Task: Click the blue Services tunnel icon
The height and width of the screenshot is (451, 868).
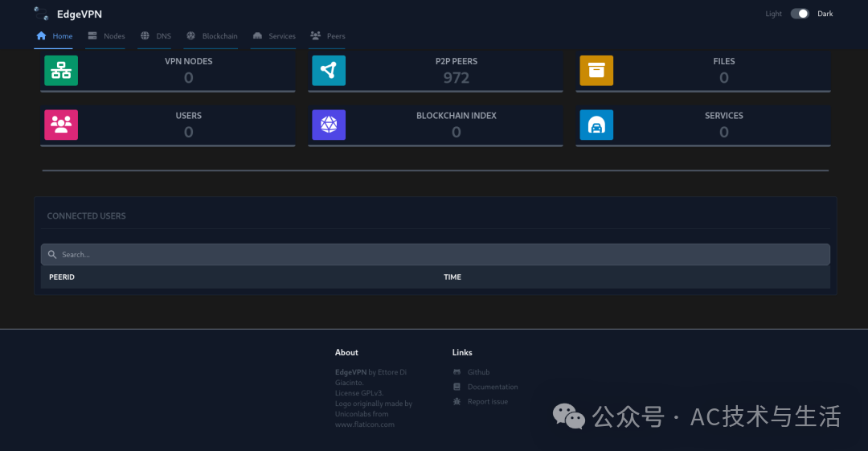Action: (596, 125)
